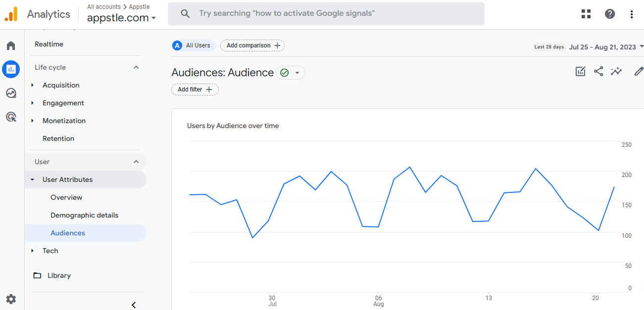
Task: Open the three-dot more options menu
Action: tap(632, 14)
